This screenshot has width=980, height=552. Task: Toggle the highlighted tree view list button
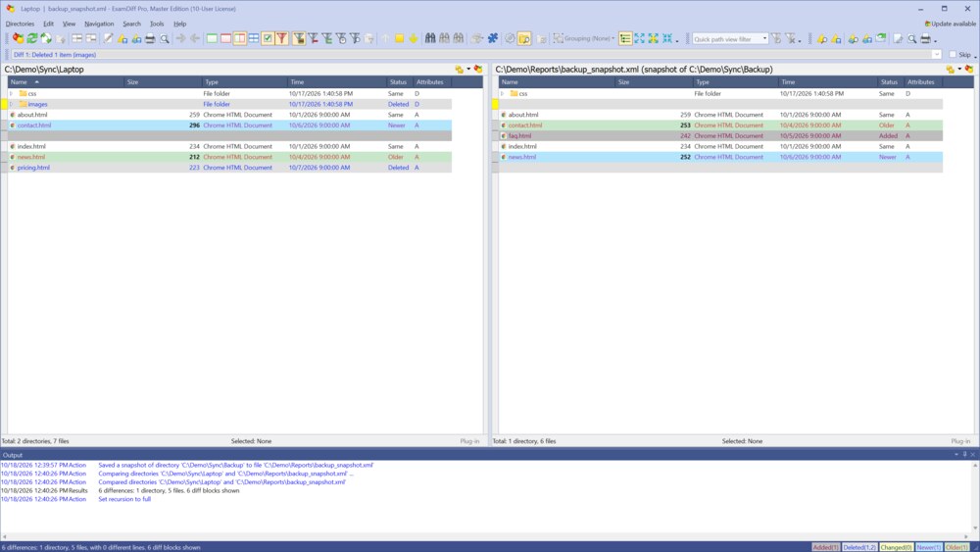[x=625, y=39]
